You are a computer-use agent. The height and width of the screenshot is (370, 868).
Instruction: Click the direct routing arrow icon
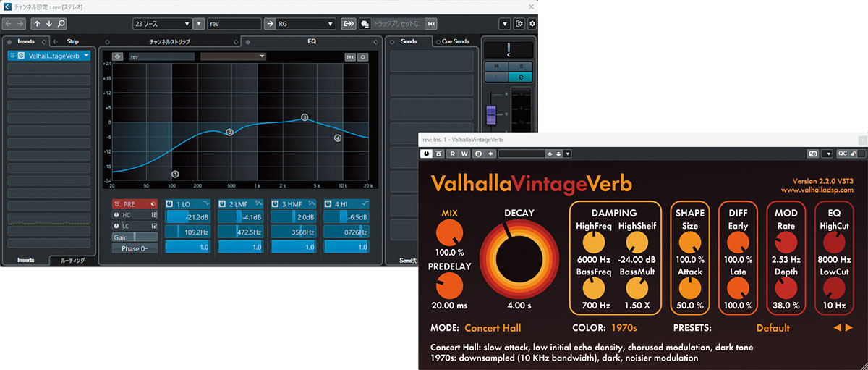point(349,24)
